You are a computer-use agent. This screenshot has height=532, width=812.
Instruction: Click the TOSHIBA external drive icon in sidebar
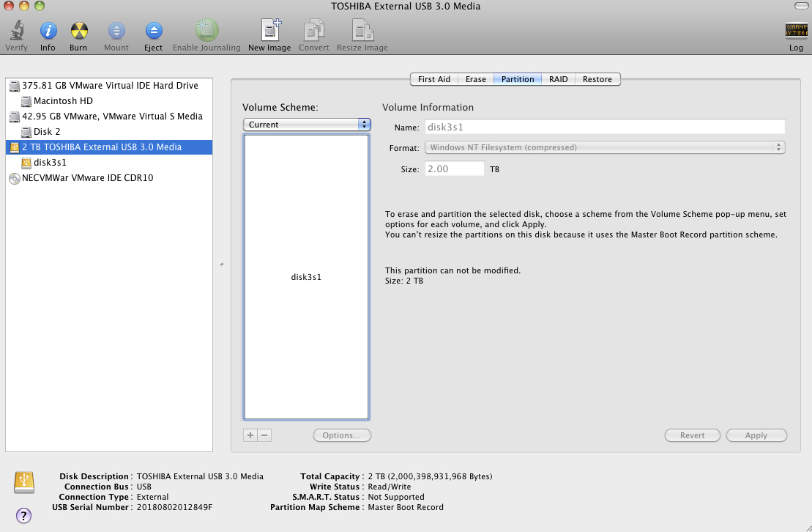point(15,147)
